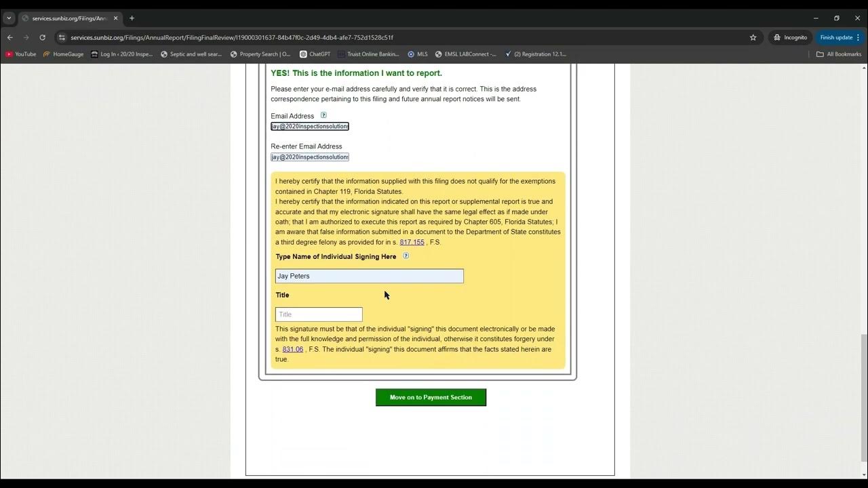Expand the tab search dropdown arrow
Image resolution: width=868 pixels, height=488 pixels.
9,18
